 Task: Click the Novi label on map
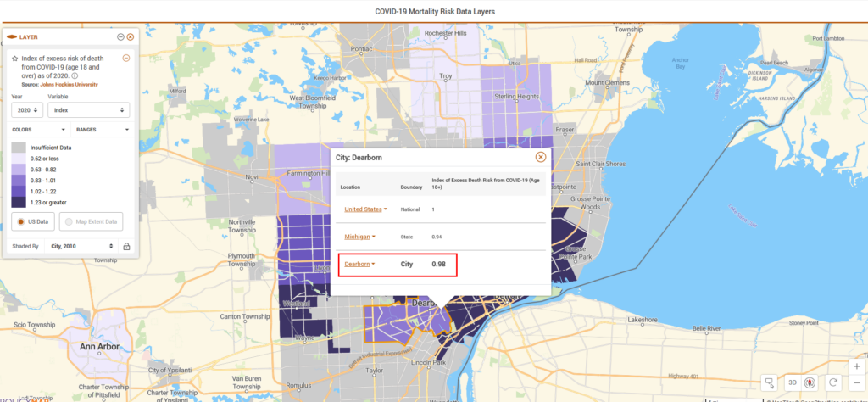pos(253,176)
